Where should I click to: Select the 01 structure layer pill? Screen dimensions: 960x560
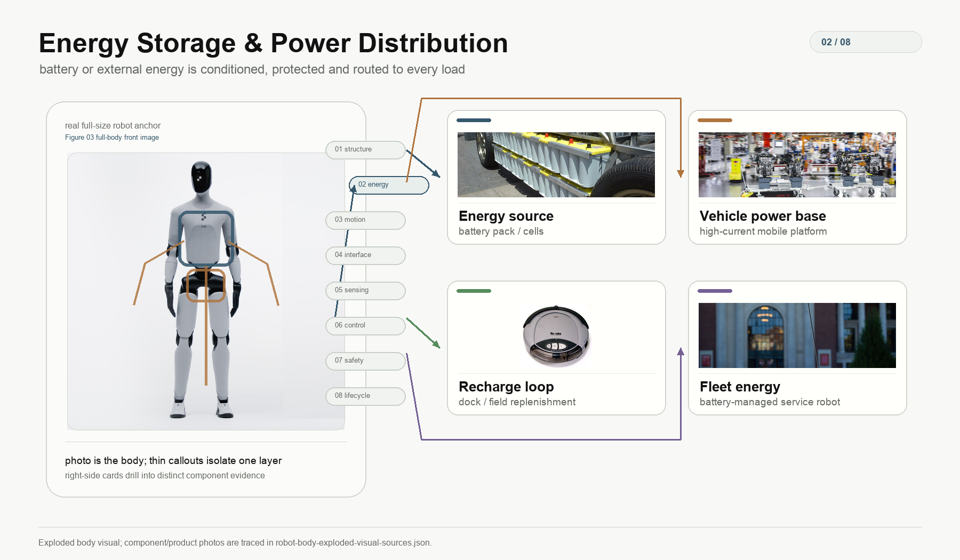click(365, 150)
